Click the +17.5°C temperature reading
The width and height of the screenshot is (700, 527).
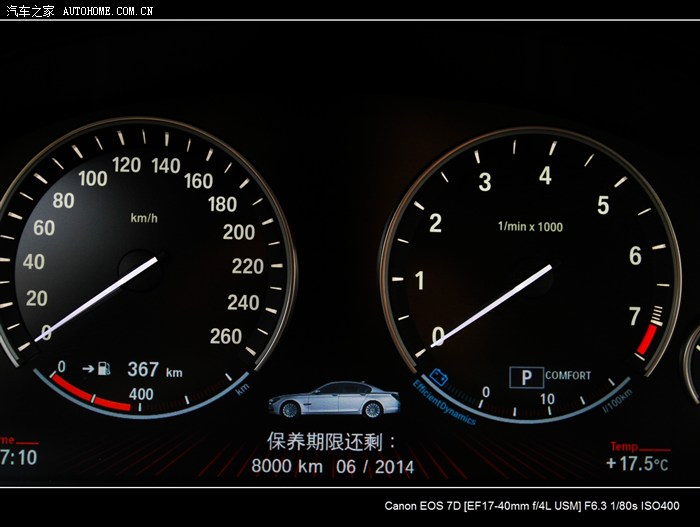[x=637, y=464]
